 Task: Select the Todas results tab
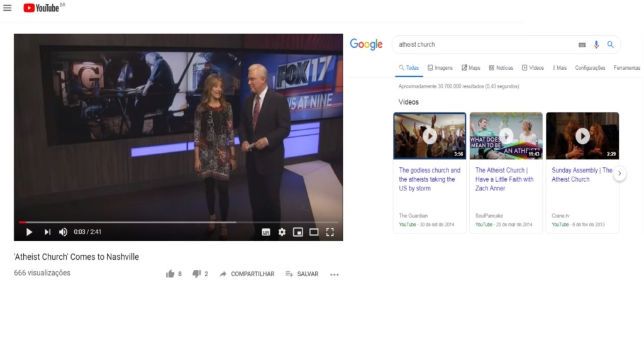[x=409, y=68]
